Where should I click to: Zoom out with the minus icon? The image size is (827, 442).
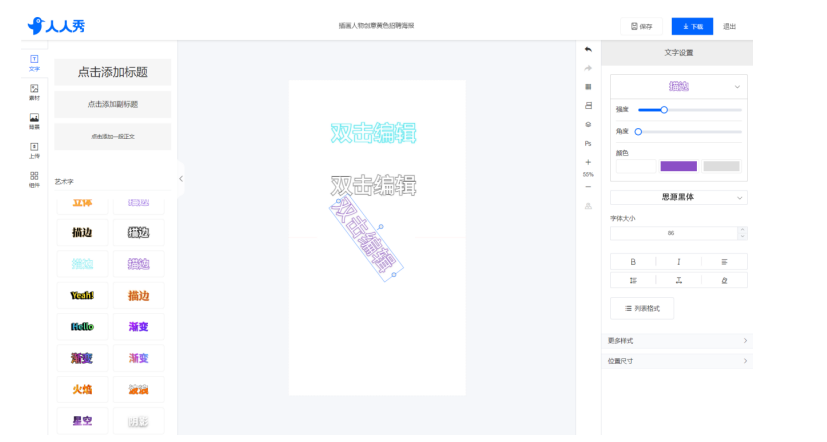click(588, 187)
